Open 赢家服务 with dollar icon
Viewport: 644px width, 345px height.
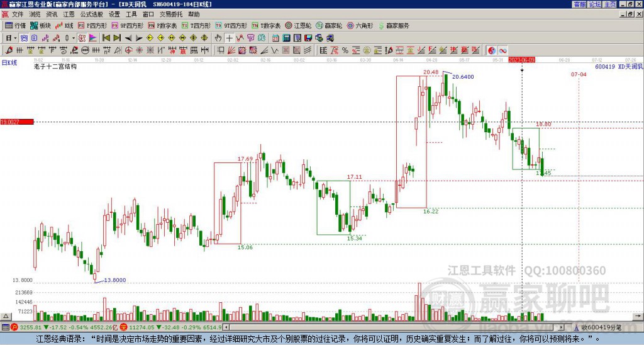pos(394,25)
